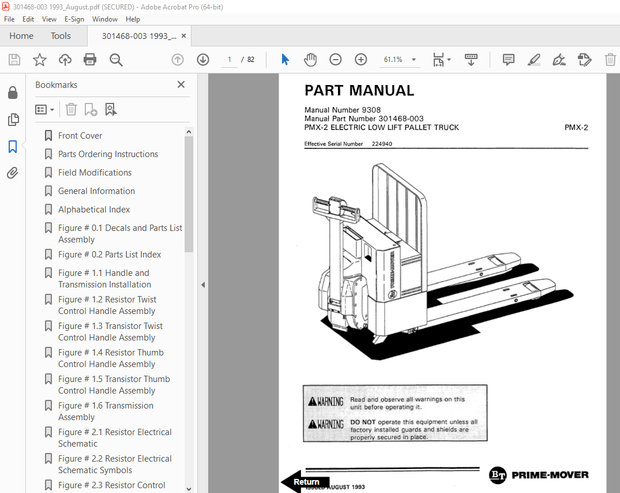
Task: Click the bookmarks panel scrollbar thumb
Action: pos(189,194)
